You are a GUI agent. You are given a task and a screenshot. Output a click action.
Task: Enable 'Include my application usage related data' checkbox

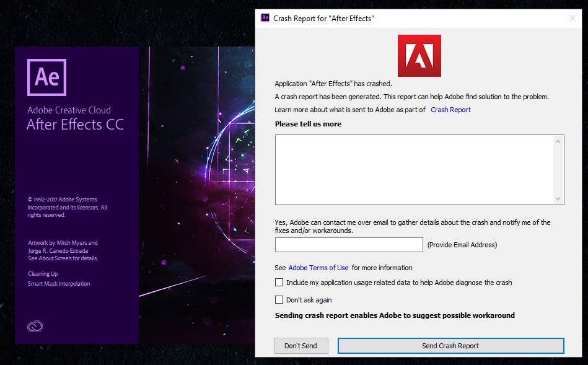[279, 283]
